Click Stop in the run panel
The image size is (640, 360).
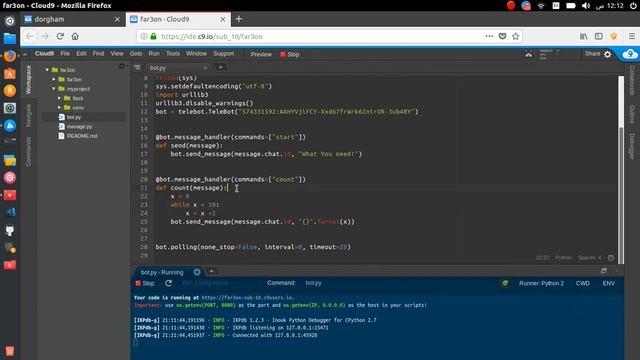point(145,283)
